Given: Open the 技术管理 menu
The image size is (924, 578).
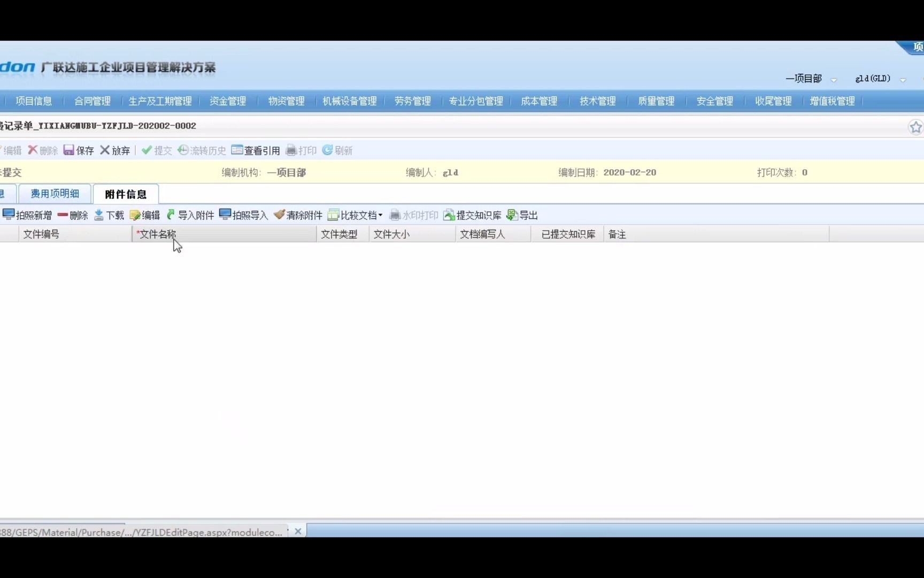Looking at the screenshot, I should 598,101.
